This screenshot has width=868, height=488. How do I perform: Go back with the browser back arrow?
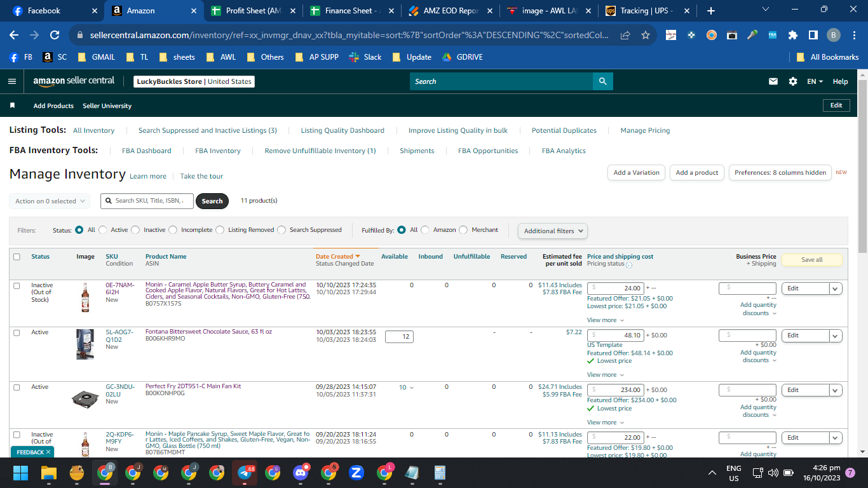point(14,35)
